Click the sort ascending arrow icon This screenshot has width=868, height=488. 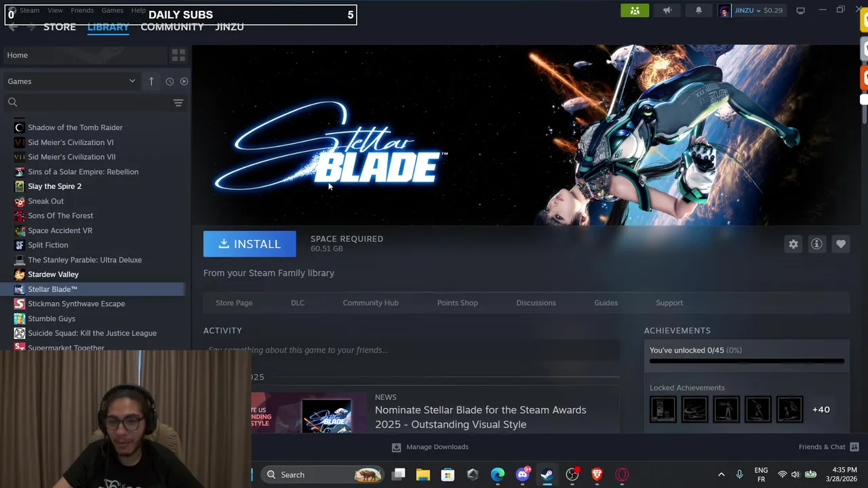tap(151, 81)
